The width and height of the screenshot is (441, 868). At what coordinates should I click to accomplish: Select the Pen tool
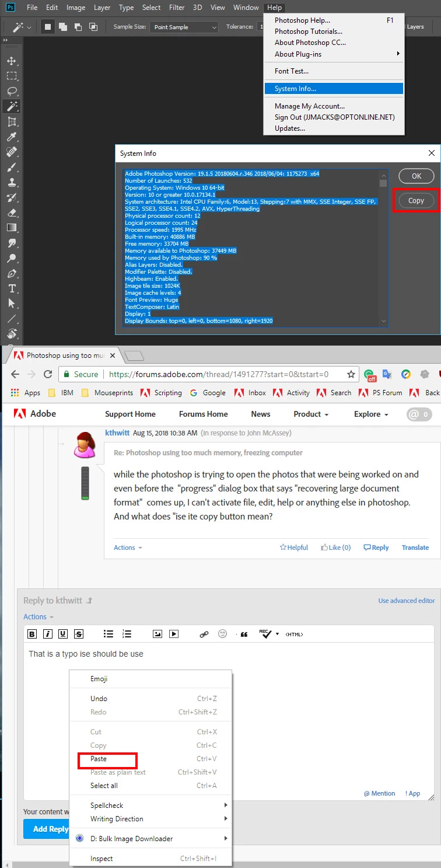(x=12, y=274)
